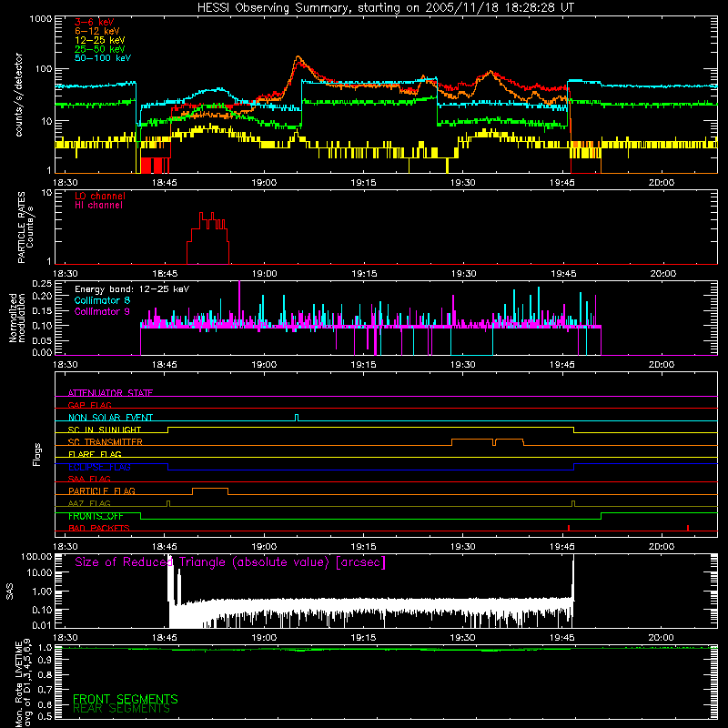Click the Energy band: 12-25 keV label

pos(132,289)
